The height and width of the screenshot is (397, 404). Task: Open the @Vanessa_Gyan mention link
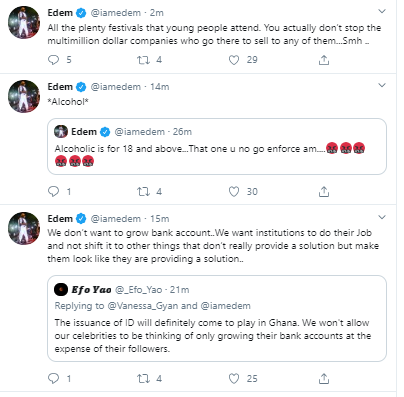(143, 306)
